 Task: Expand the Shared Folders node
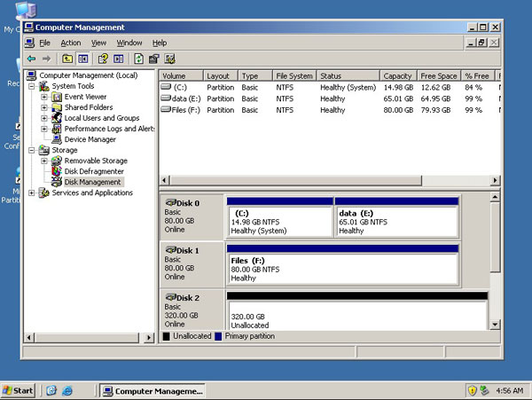pyautogui.click(x=44, y=107)
